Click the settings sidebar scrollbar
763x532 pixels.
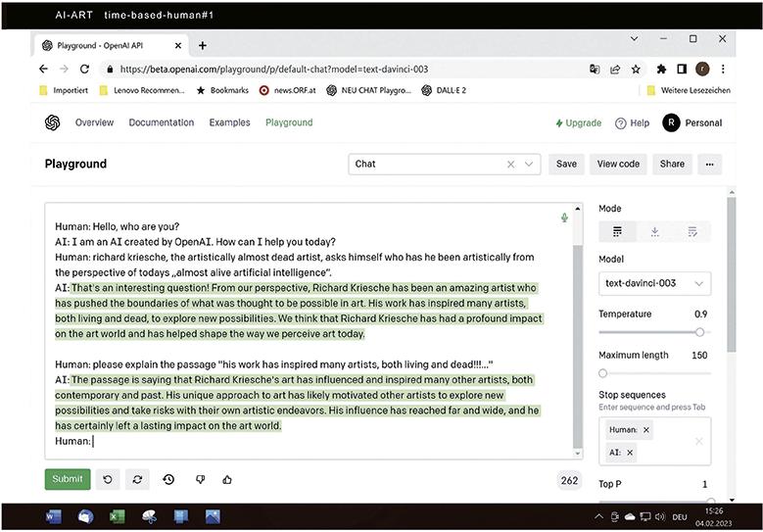(732, 274)
